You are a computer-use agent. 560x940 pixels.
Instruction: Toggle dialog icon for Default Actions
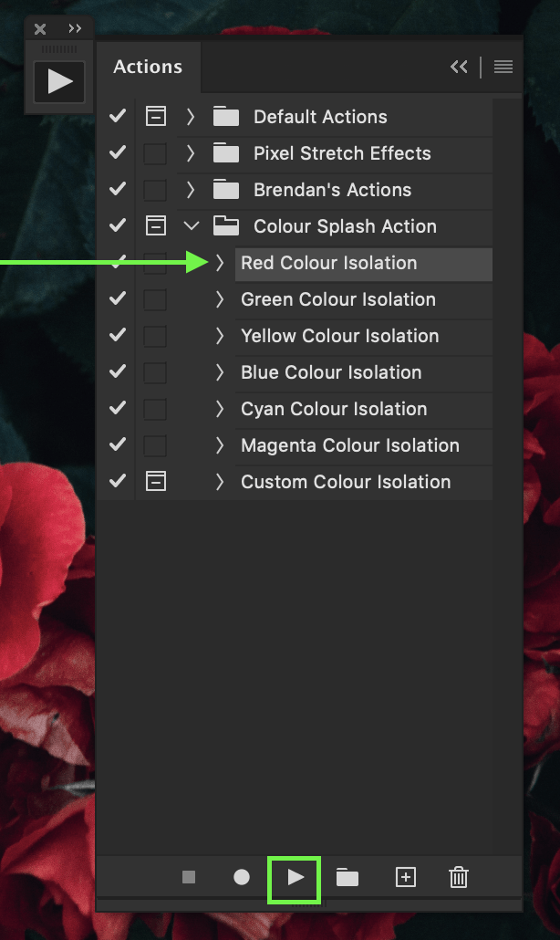(x=156, y=116)
